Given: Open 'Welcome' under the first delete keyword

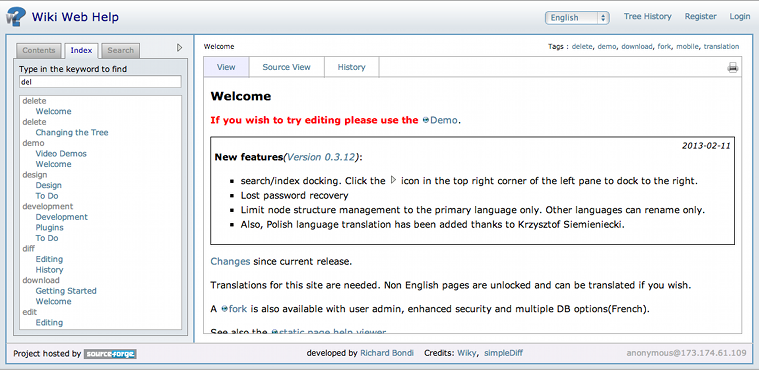Looking at the screenshot, I should point(53,111).
